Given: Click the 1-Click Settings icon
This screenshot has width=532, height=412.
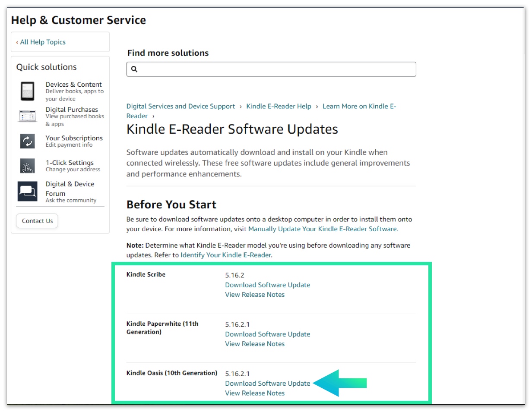Looking at the screenshot, I should click(x=27, y=166).
